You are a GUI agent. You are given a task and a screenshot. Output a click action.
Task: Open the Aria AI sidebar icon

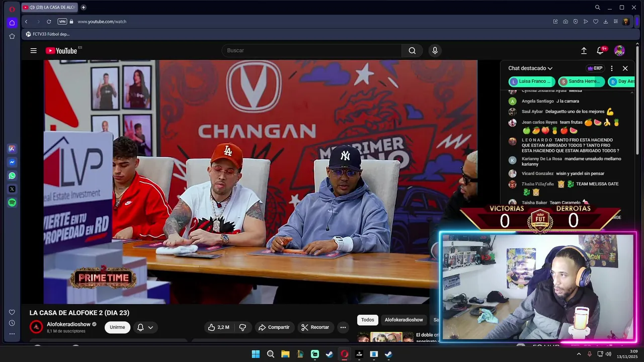tap(12, 149)
